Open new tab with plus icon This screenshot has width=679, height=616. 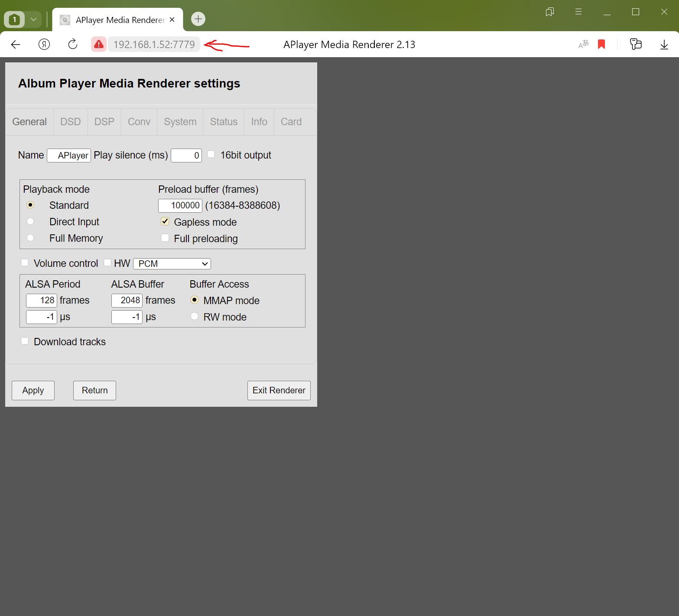tap(198, 19)
